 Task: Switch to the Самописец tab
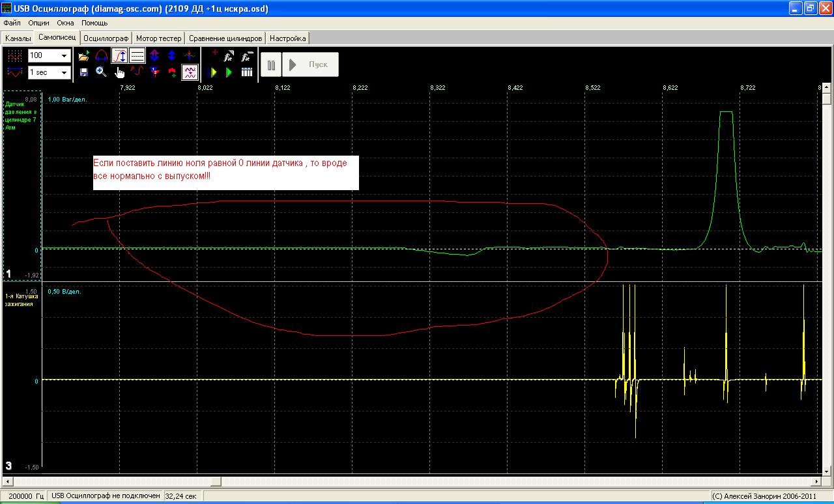click(x=57, y=37)
